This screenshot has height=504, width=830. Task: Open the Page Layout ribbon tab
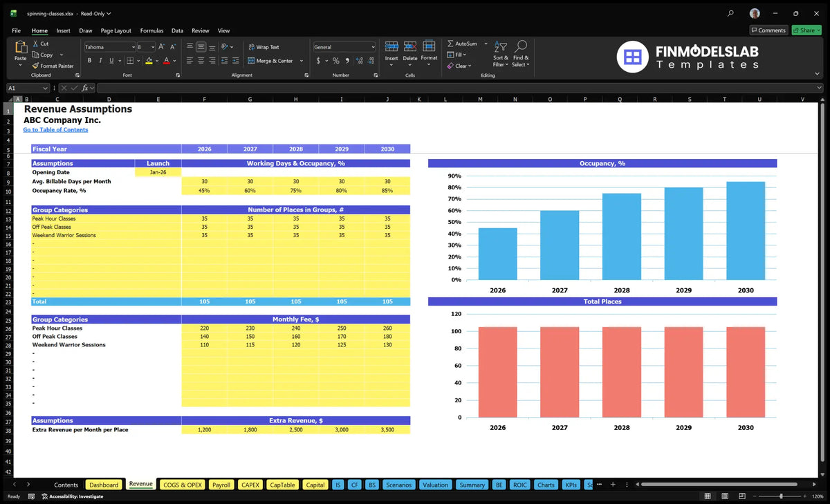point(116,30)
